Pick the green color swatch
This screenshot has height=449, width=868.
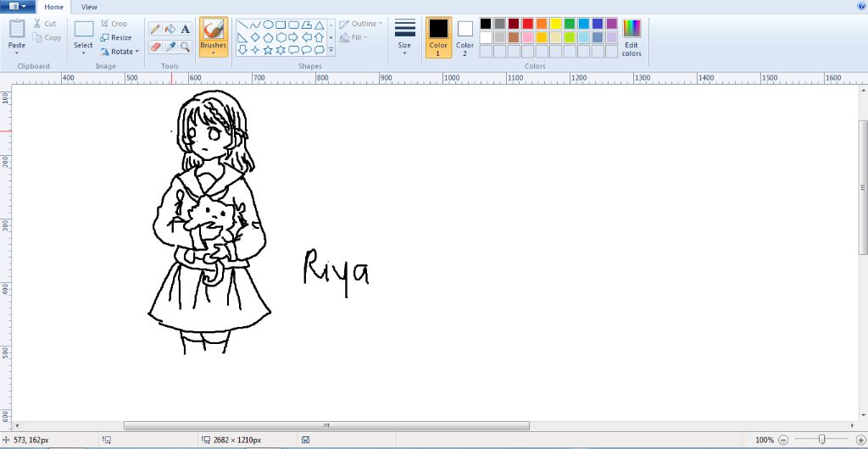click(570, 23)
